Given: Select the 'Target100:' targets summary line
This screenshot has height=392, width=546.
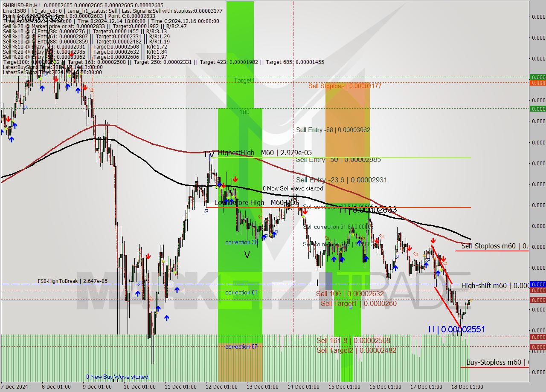Looking at the screenshot, I should click(x=163, y=62).
